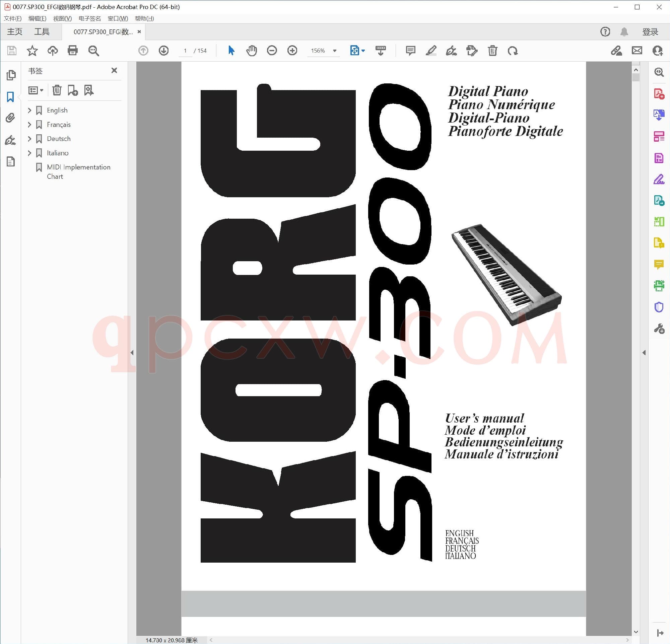Screen dimensions: 670x644
Task: Click the zoom out minus icon
Action: (x=272, y=51)
